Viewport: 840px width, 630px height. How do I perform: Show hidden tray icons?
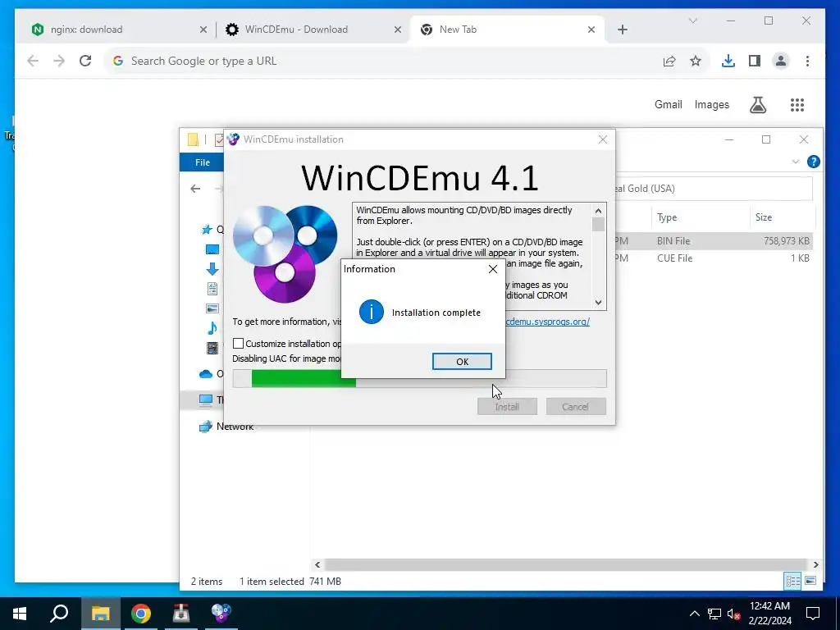(x=694, y=614)
